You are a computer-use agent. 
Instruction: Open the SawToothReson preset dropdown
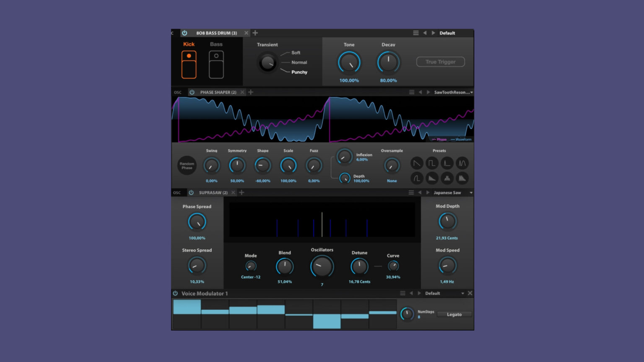[452, 92]
